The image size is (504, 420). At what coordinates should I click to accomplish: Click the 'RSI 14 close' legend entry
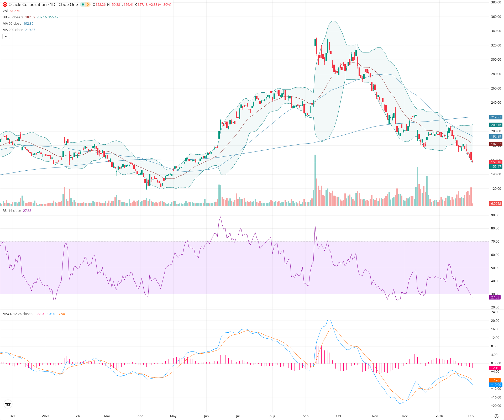point(12,211)
